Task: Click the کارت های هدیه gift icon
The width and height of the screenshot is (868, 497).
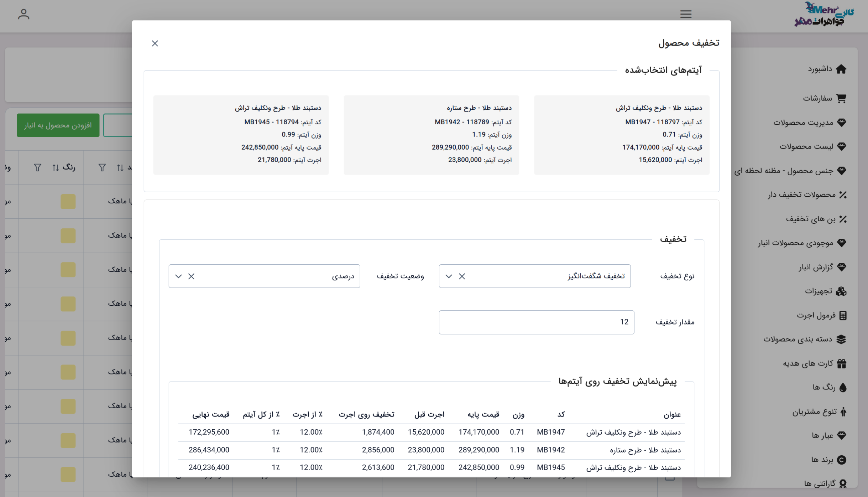Action: point(842,363)
